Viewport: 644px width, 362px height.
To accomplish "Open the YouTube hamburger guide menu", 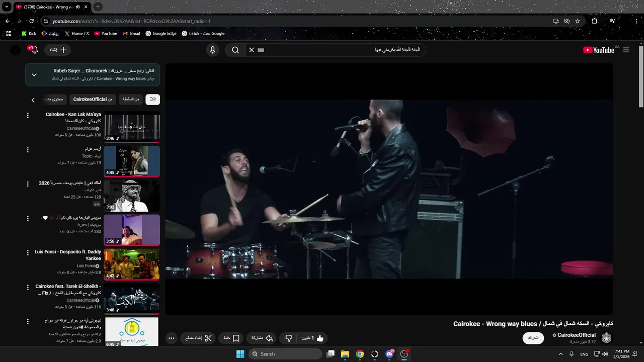I will [x=626, y=50].
